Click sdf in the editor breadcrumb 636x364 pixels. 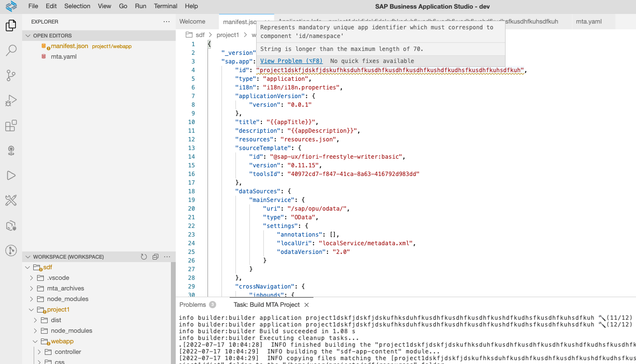pyautogui.click(x=200, y=35)
